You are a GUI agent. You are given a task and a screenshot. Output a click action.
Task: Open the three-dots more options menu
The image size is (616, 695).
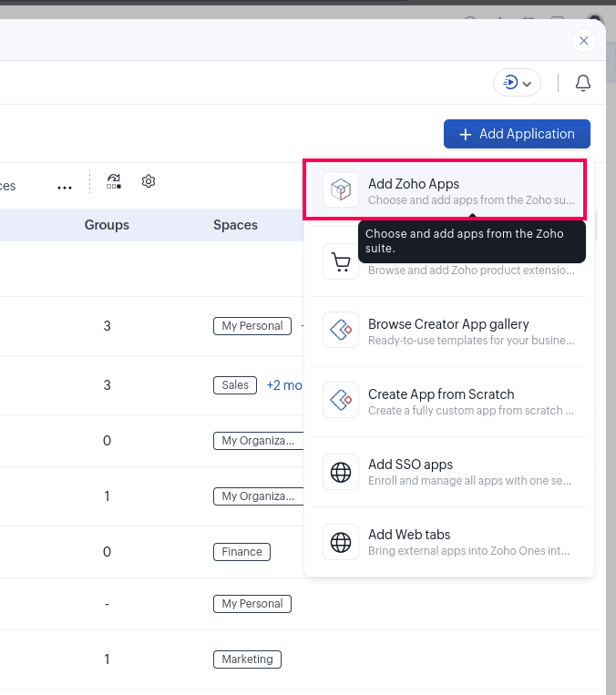click(x=64, y=187)
